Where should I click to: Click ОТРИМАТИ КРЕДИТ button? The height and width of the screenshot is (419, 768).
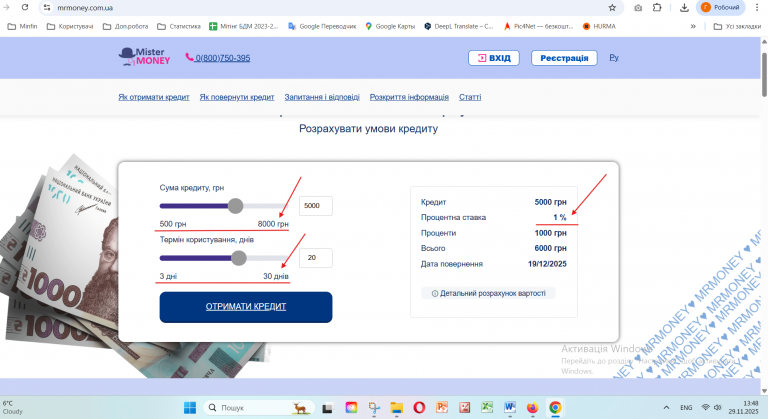point(246,307)
